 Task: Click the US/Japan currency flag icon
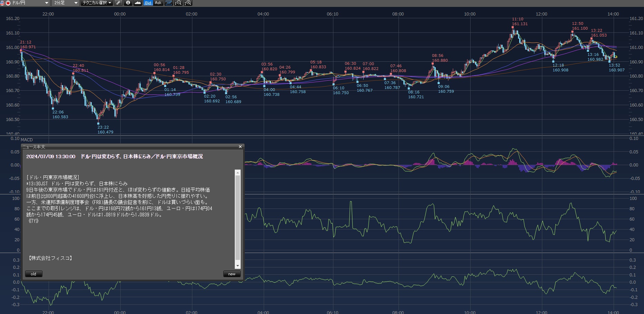[5, 3]
